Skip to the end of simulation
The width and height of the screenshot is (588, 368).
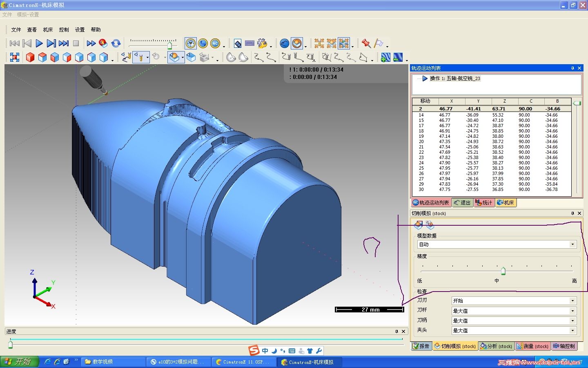[64, 43]
